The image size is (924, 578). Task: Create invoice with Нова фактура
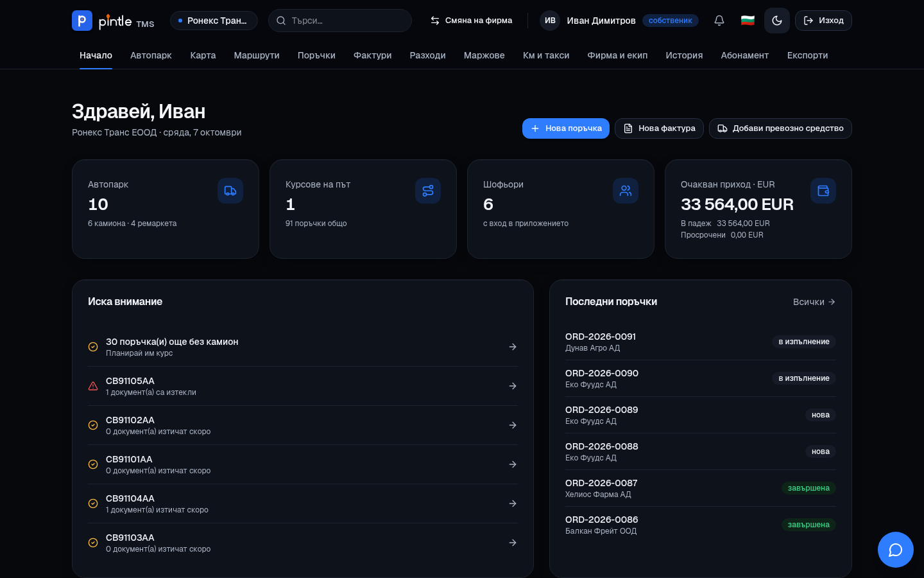[659, 128]
